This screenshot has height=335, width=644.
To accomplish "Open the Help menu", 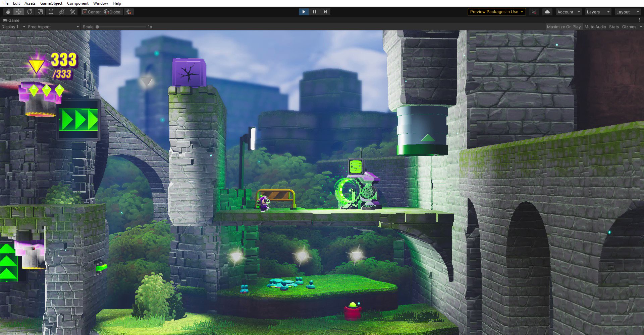I will (117, 3).
